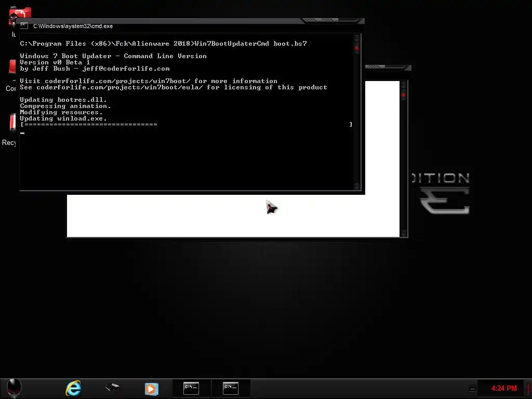This screenshot has height=399, width=532.
Task: Click 'Windows 7 Boot Updater - Command Line Version' line
Action: point(113,56)
